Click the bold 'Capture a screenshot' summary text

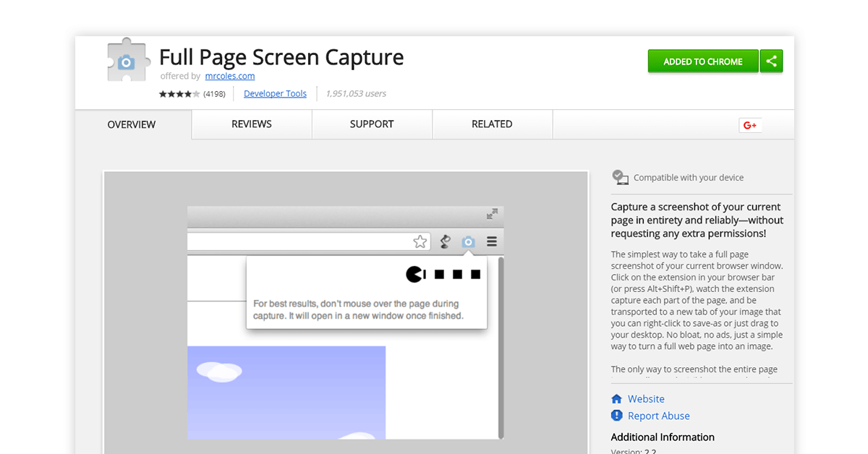coord(697,220)
